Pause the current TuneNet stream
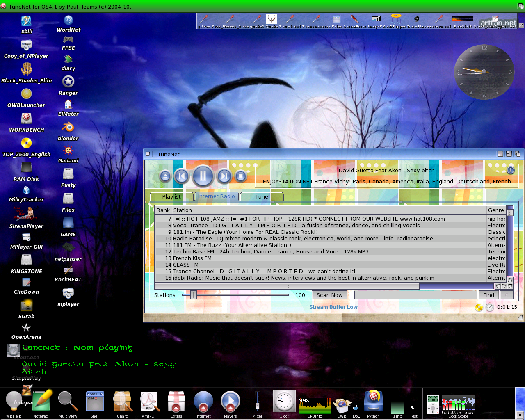 coord(203,176)
